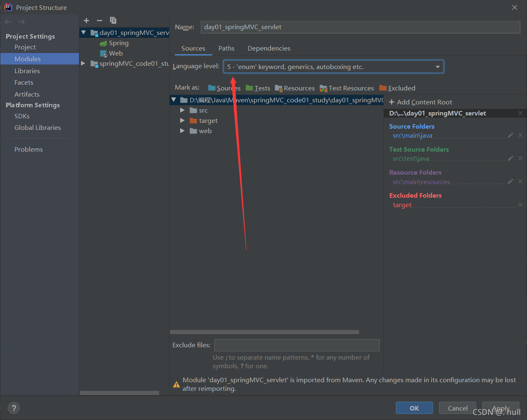
Task: Copy the selected module
Action: (113, 21)
